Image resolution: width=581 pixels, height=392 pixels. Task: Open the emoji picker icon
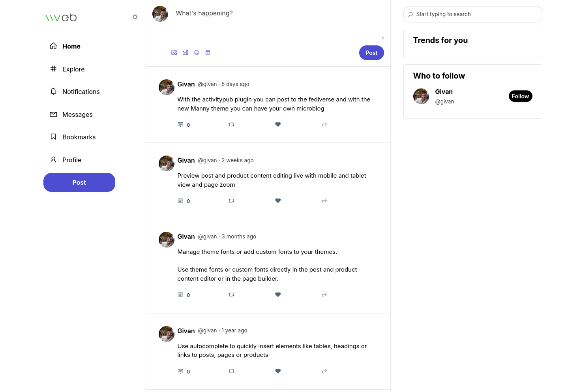point(197,53)
